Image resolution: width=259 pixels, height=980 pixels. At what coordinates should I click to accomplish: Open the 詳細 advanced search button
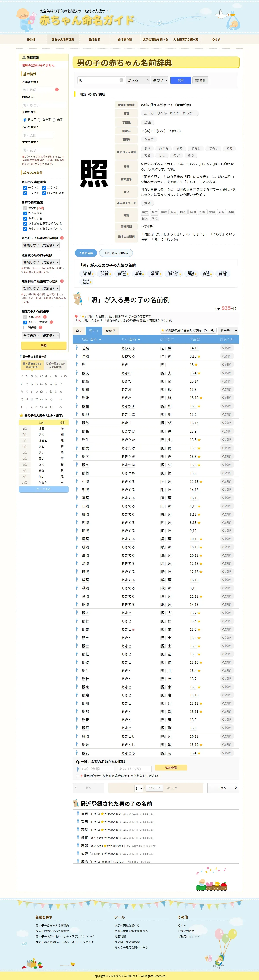point(200,80)
